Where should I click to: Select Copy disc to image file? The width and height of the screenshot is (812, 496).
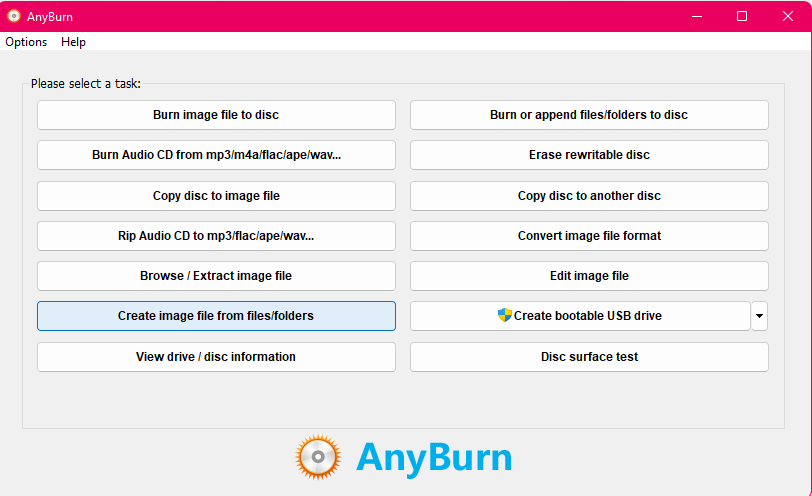[216, 196]
